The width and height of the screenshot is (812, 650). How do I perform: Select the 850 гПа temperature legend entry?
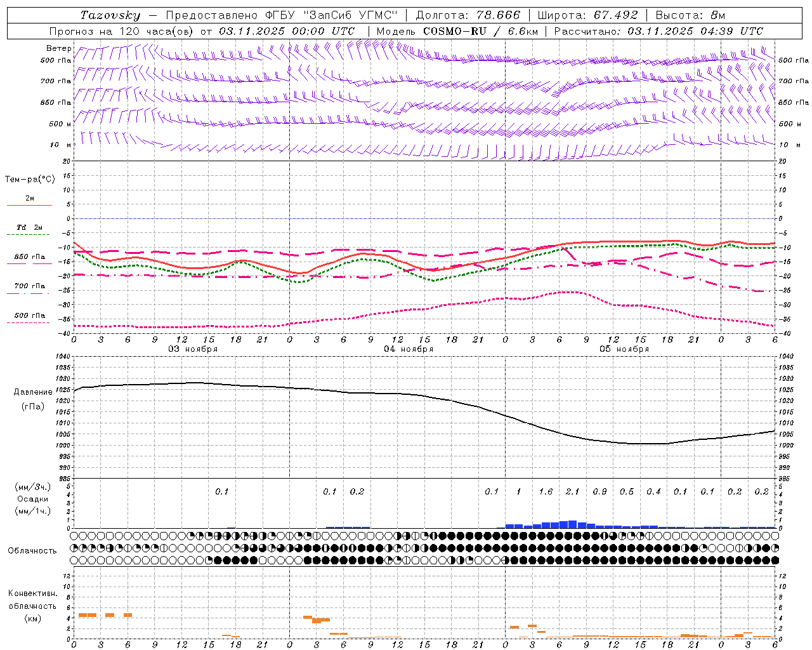pyautogui.click(x=30, y=257)
